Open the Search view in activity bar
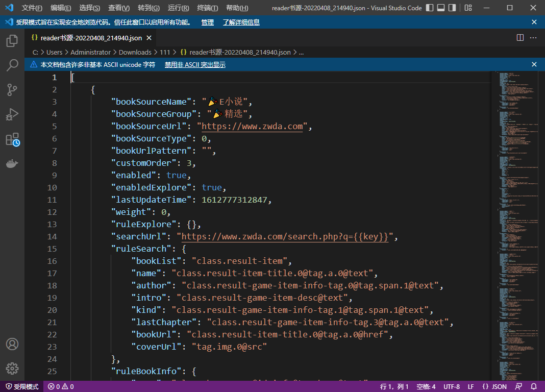 pos(12,65)
